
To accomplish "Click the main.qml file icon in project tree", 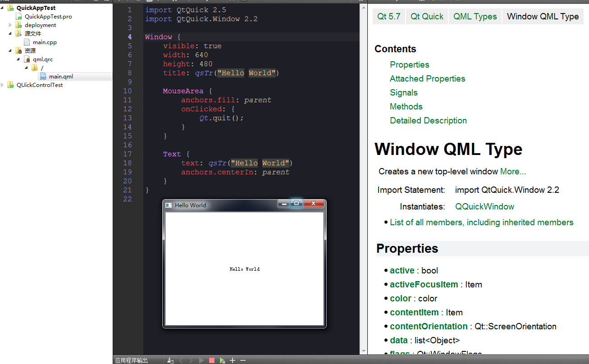I will [43, 77].
